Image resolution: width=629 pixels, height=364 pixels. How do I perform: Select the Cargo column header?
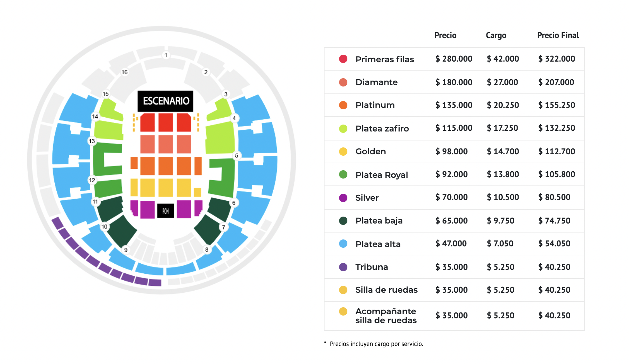pyautogui.click(x=496, y=35)
